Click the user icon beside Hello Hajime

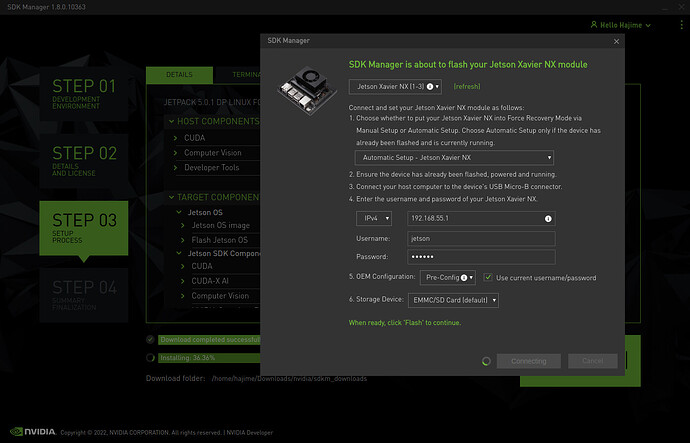coord(594,25)
